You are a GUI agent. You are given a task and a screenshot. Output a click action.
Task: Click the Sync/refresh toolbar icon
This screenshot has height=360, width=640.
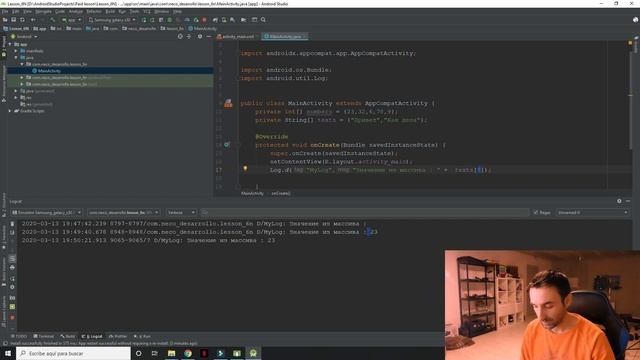click(x=22, y=20)
